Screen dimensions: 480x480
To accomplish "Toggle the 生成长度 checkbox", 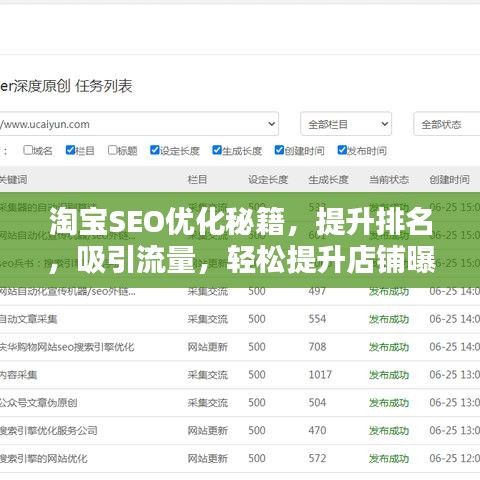I will coord(217,150).
